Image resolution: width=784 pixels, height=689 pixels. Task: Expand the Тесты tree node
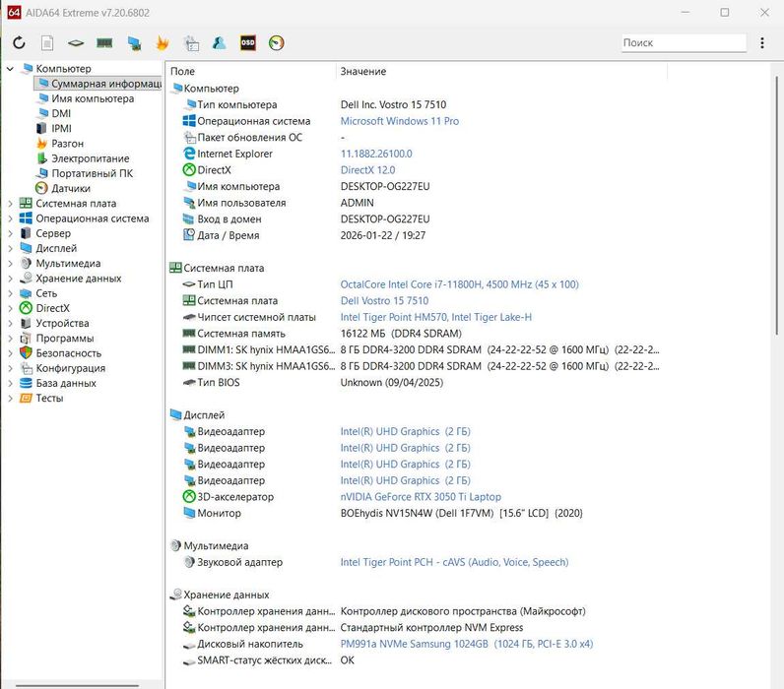pyautogui.click(x=10, y=399)
